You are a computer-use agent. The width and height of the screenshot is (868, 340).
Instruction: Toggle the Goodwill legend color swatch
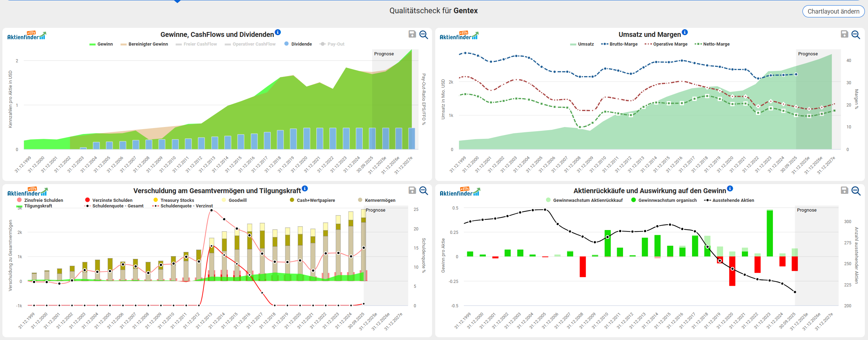pos(224,200)
